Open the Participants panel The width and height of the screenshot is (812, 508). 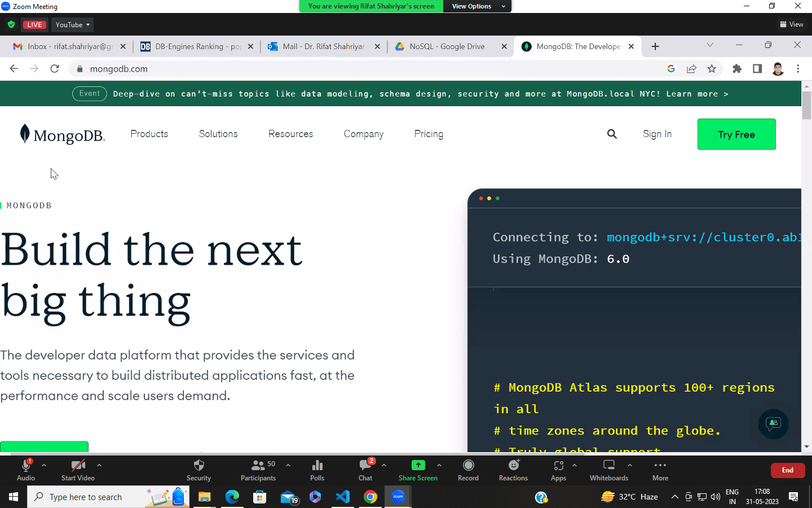click(258, 470)
